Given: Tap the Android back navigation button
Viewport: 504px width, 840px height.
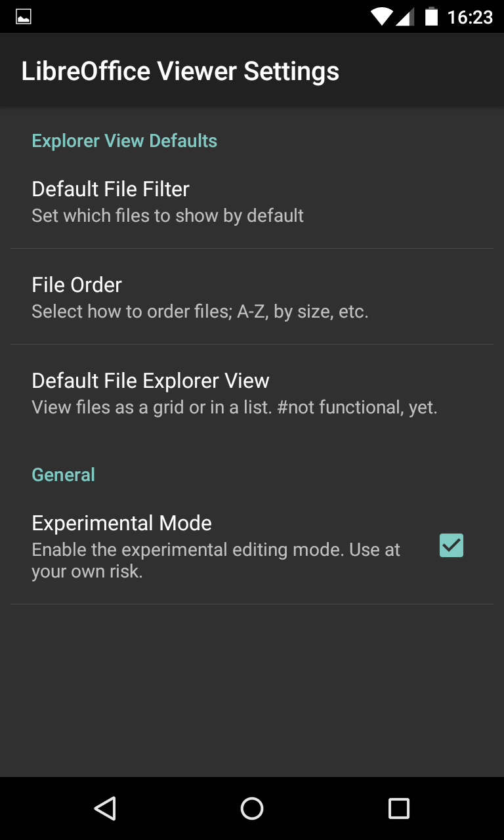Looking at the screenshot, I should (105, 808).
